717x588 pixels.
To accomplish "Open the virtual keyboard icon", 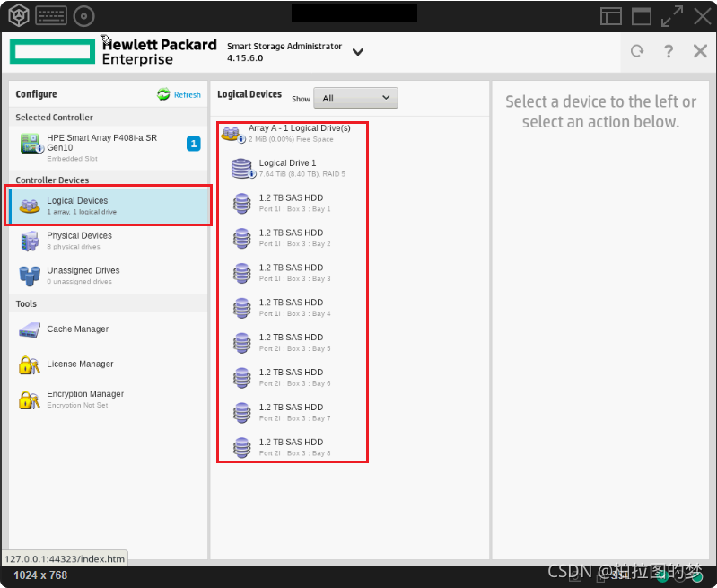I will (51, 16).
